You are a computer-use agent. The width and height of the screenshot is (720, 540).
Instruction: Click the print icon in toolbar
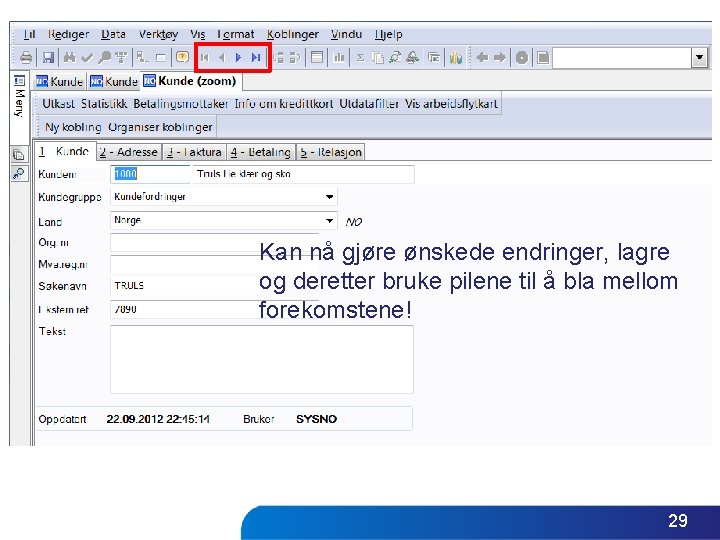(x=26, y=57)
